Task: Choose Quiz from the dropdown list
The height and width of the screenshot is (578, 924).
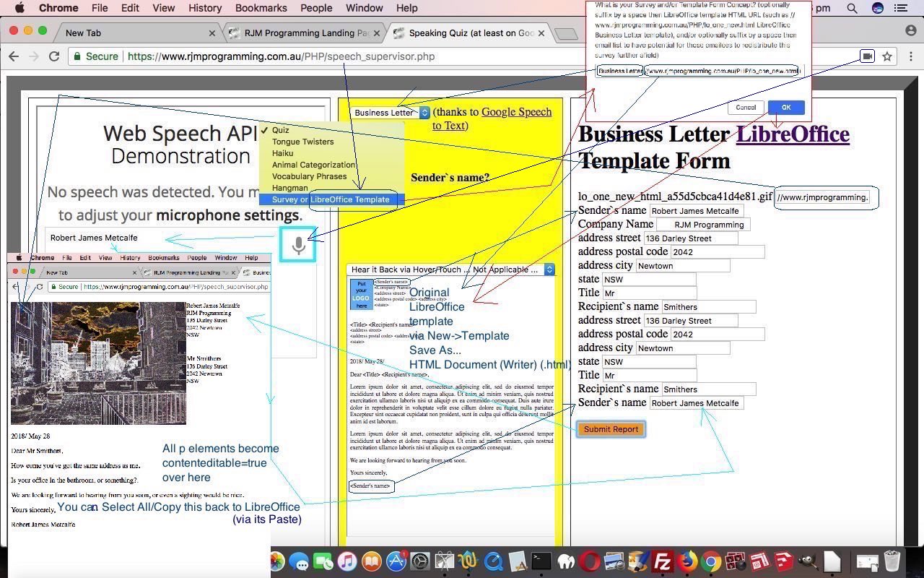Action: point(332,130)
